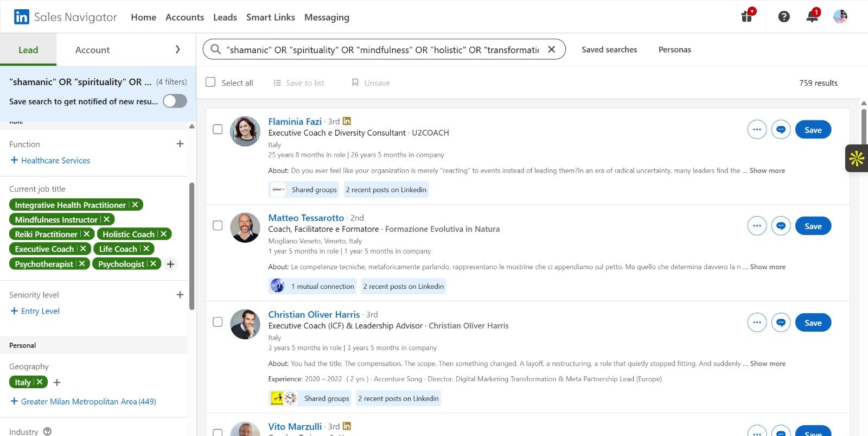The height and width of the screenshot is (436, 868).
Task: Select Vito Marzulli's checkbox
Action: click(x=218, y=433)
